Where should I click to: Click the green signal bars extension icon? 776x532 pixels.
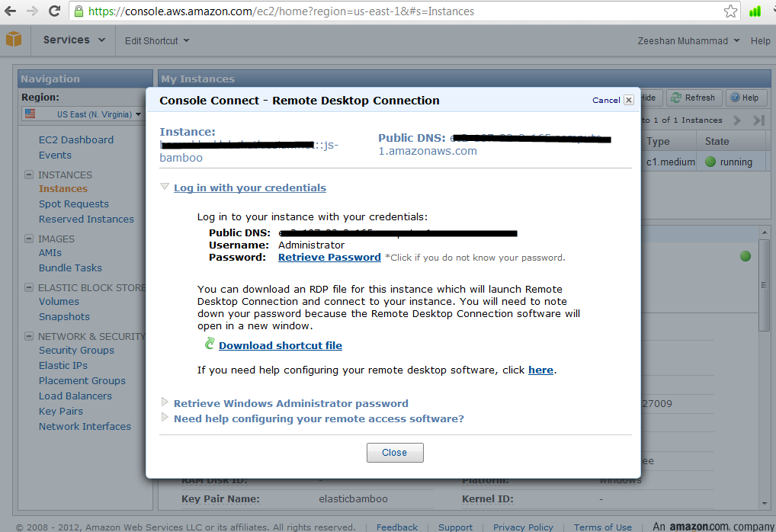[x=755, y=11]
